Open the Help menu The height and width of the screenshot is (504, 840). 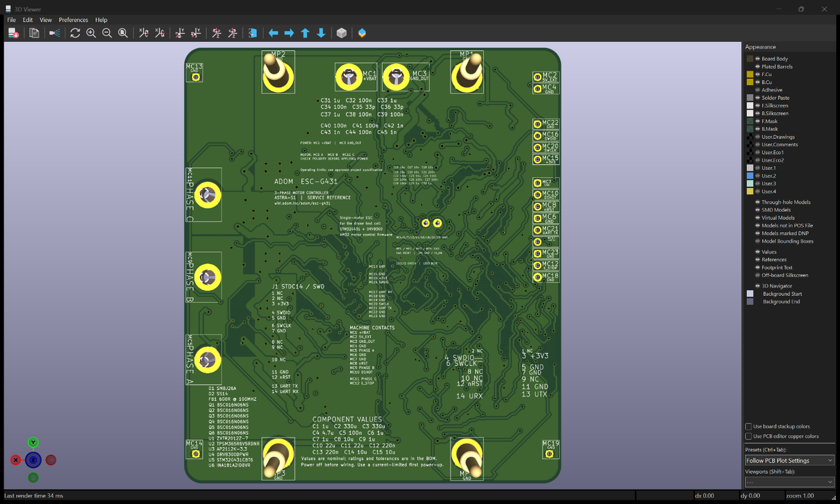click(101, 20)
